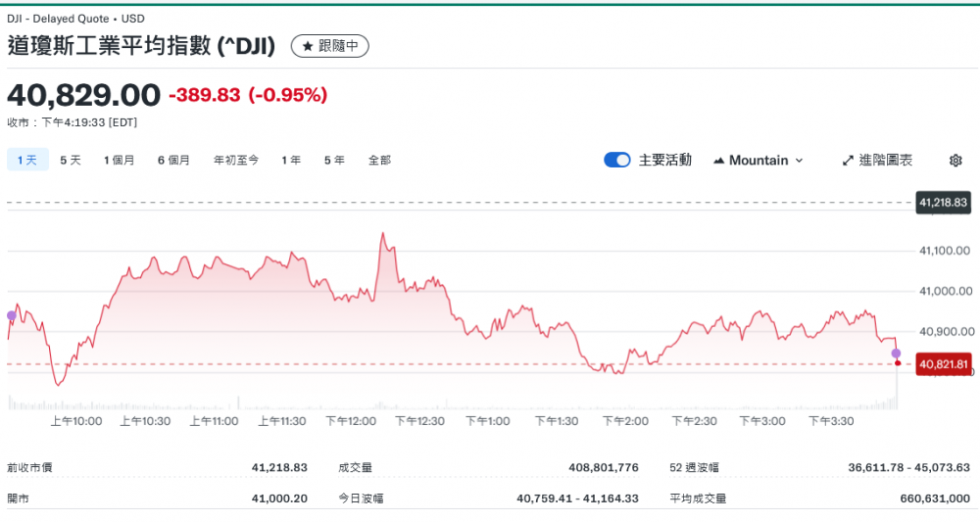Select the 5 年 range tab
Screen dimensions: 980x522
coord(334,160)
